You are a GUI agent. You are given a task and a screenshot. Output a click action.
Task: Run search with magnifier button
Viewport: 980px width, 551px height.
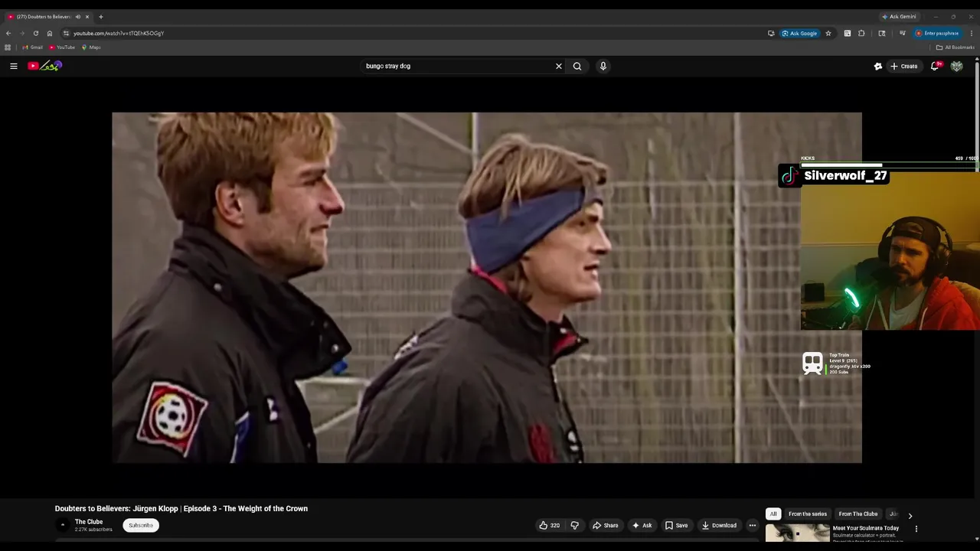(577, 66)
